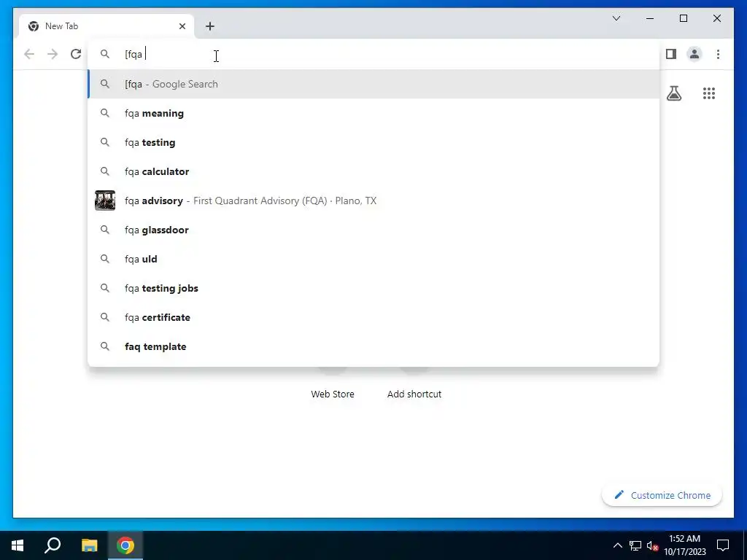Open the taskbar clock and date

[x=684, y=545]
